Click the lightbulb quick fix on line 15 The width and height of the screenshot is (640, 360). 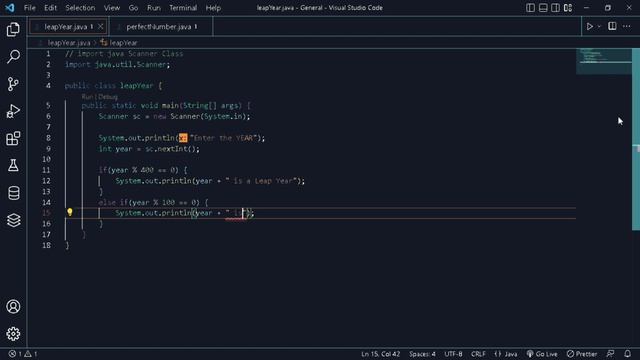click(x=70, y=212)
